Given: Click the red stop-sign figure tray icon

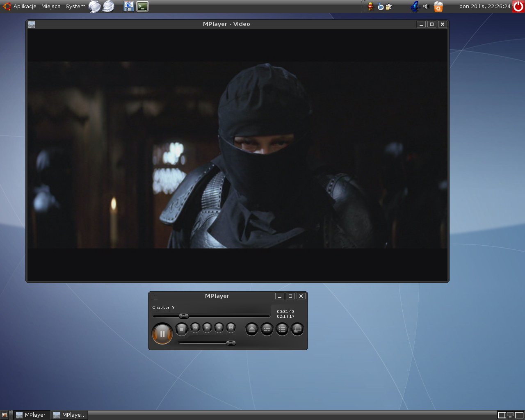Looking at the screenshot, I should (370, 6).
